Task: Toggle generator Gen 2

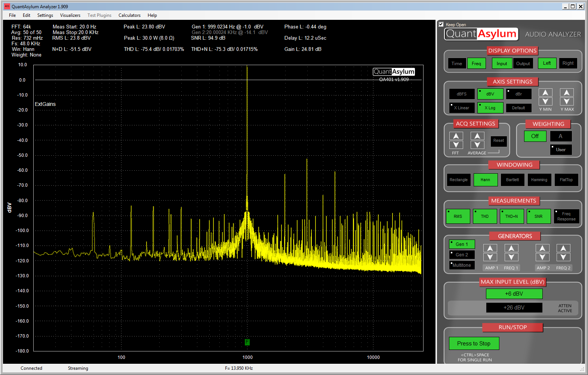Action: pyautogui.click(x=462, y=255)
